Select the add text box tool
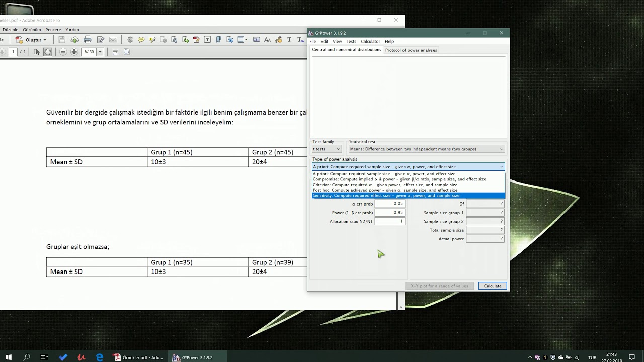The height and width of the screenshot is (362, 644). [x=207, y=40]
